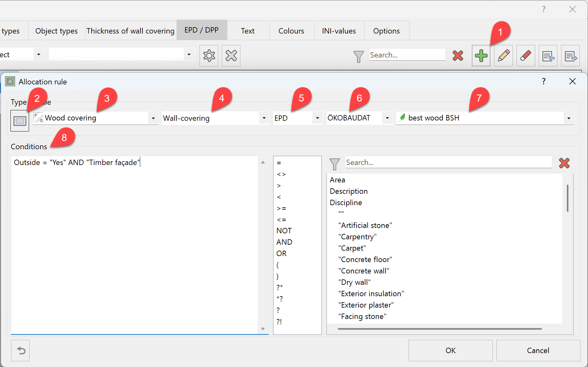Insert the *? wildcard operator

tap(279, 299)
